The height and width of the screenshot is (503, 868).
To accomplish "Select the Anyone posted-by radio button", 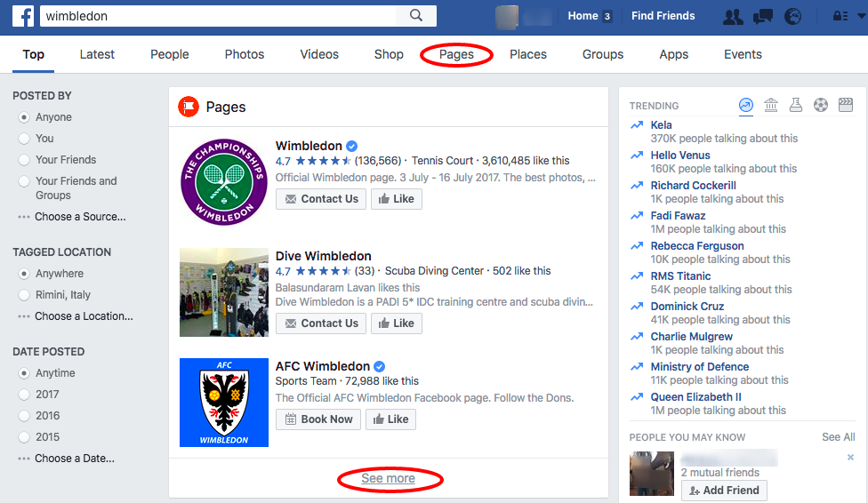I will click(x=24, y=117).
